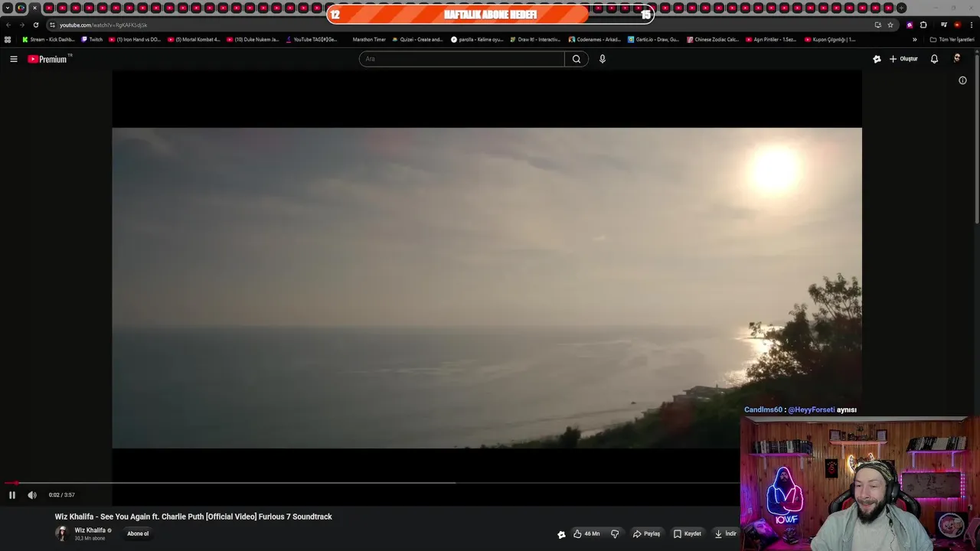Open the Mortal Kombat 4 bookmark
The width and height of the screenshot is (980, 551).
194,40
